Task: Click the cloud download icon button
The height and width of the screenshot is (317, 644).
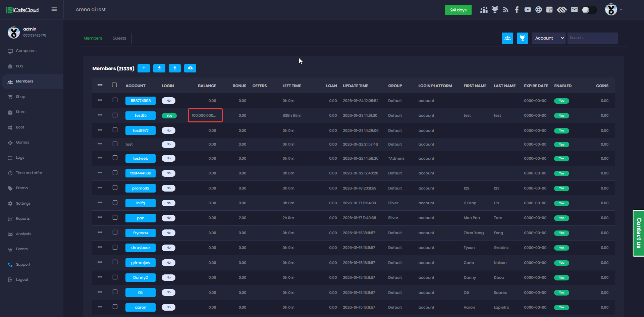Action: pyautogui.click(x=190, y=68)
